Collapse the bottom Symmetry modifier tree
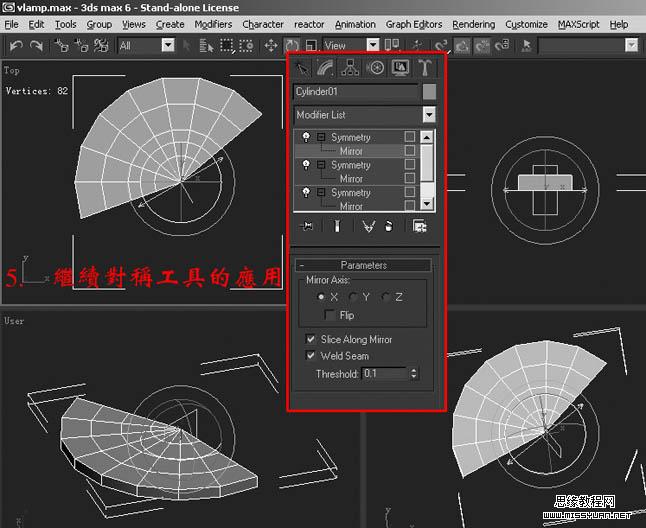Viewport: 646px width, 528px height. coord(321,192)
